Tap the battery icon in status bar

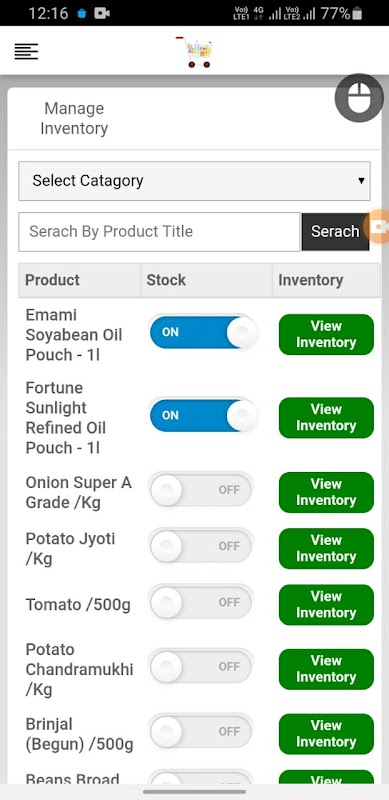(357, 13)
